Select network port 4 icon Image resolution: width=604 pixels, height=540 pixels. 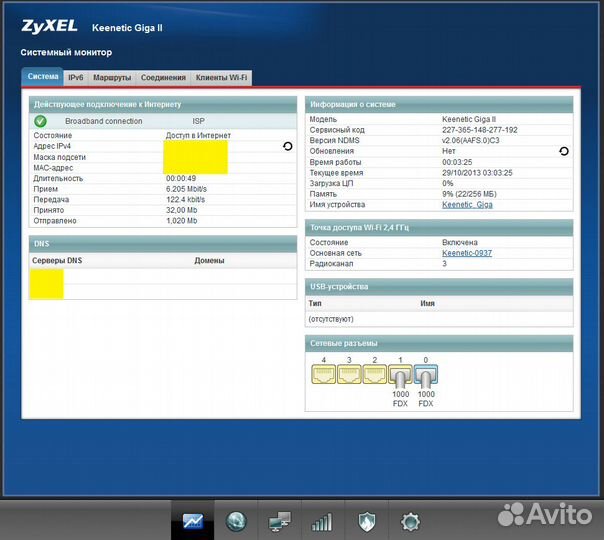coord(324,374)
